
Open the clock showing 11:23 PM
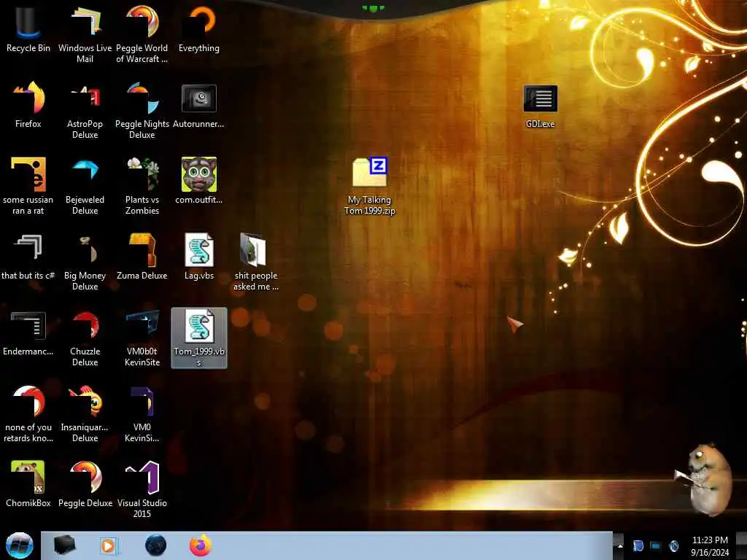(710, 546)
